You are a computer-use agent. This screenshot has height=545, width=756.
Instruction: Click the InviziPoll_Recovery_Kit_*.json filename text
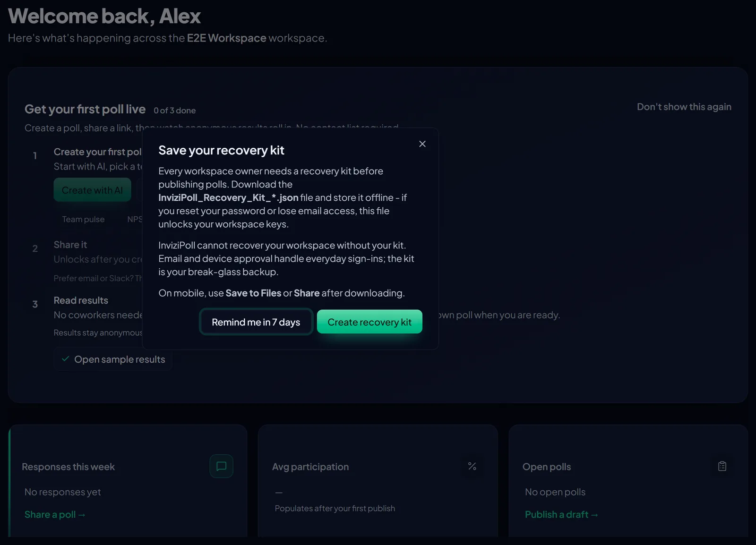(x=228, y=197)
